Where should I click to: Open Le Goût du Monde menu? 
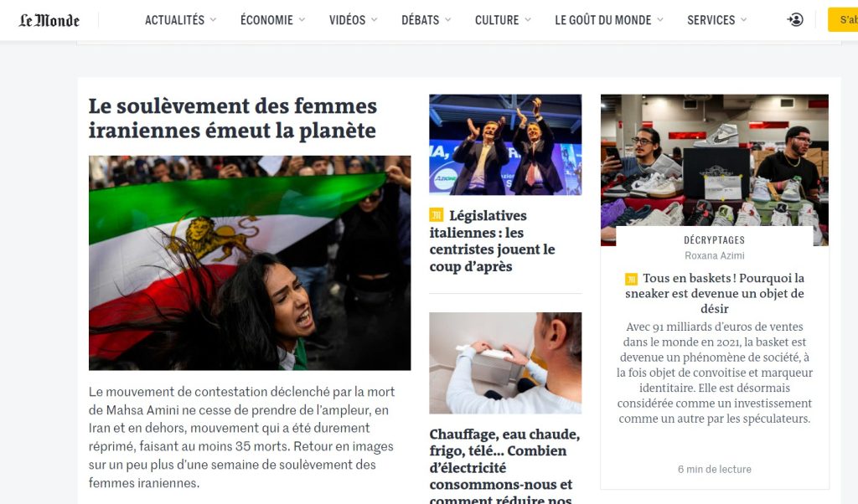click(x=609, y=20)
